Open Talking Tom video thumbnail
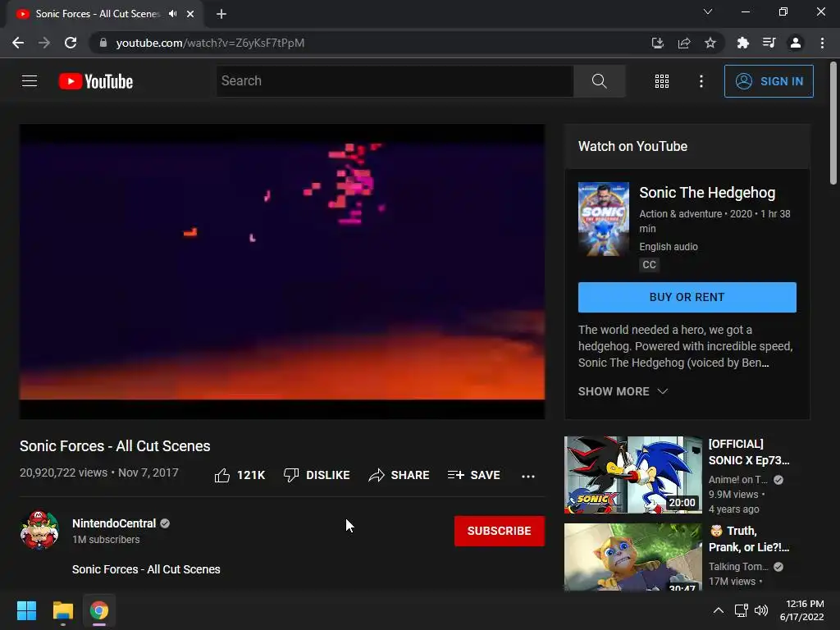This screenshot has height=630, width=840. pos(632,557)
